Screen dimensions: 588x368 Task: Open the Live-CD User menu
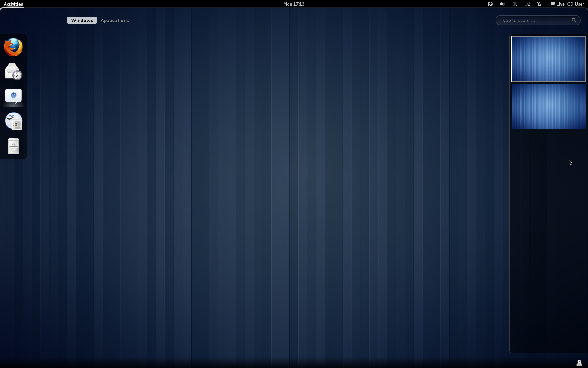coord(567,4)
